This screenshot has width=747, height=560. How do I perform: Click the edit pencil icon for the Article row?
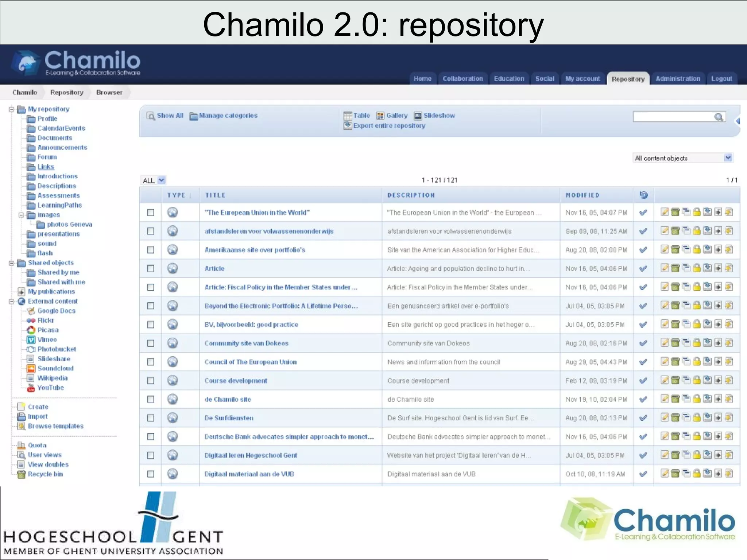click(665, 268)
